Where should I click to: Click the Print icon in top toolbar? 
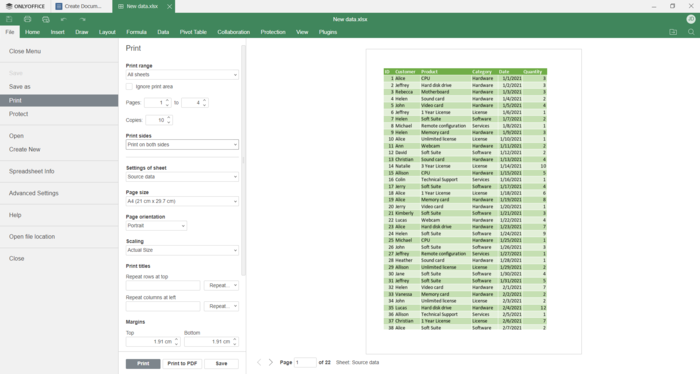click(27, 19)
